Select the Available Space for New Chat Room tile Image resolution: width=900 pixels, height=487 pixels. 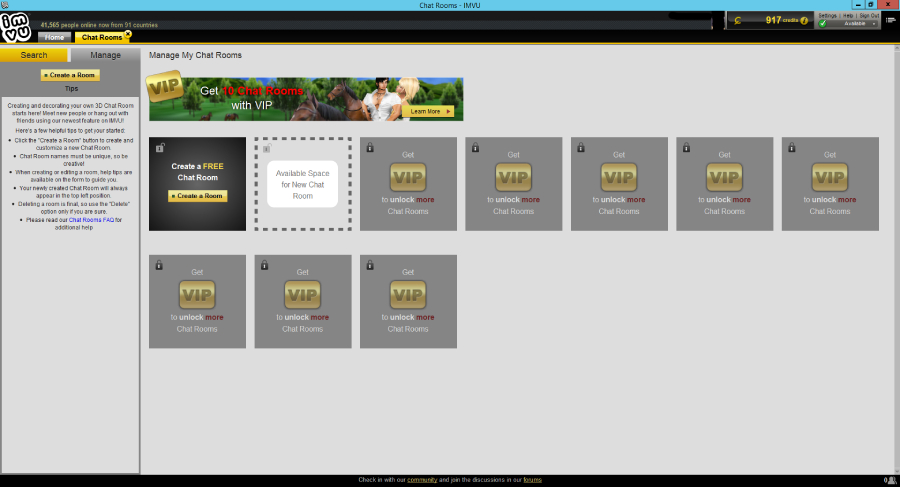tap(303, 184)
